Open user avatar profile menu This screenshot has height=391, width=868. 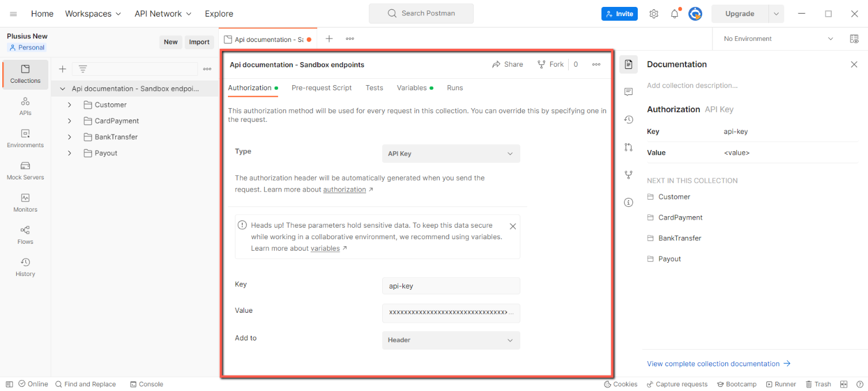coord(695,14)
